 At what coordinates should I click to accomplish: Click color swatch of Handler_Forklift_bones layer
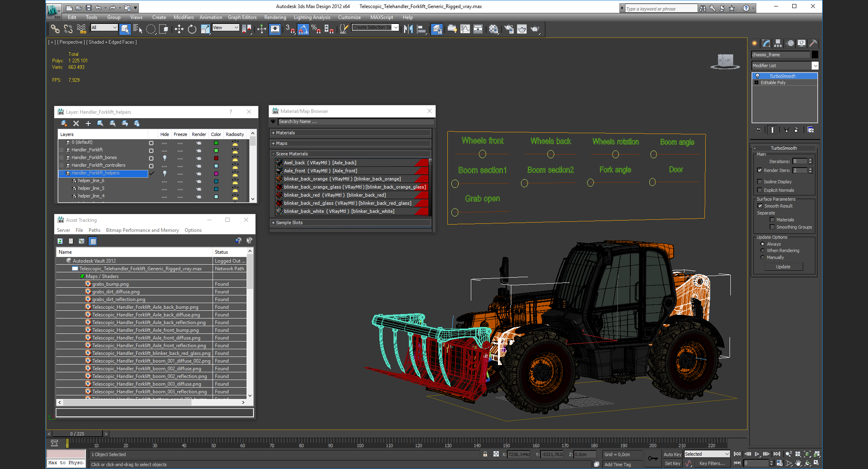216,158
